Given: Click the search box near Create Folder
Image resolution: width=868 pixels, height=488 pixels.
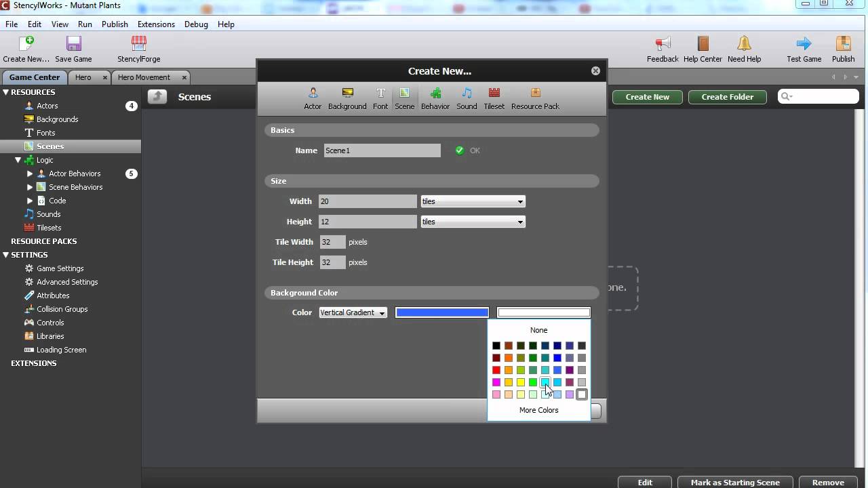Looking at the screenshot, I should (818, 97).
